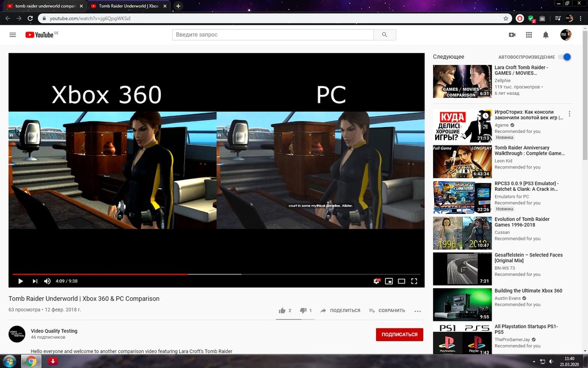Open Chrome media controls icon
The width and height of the screenshot is (588, 368).
click(558, 18)
